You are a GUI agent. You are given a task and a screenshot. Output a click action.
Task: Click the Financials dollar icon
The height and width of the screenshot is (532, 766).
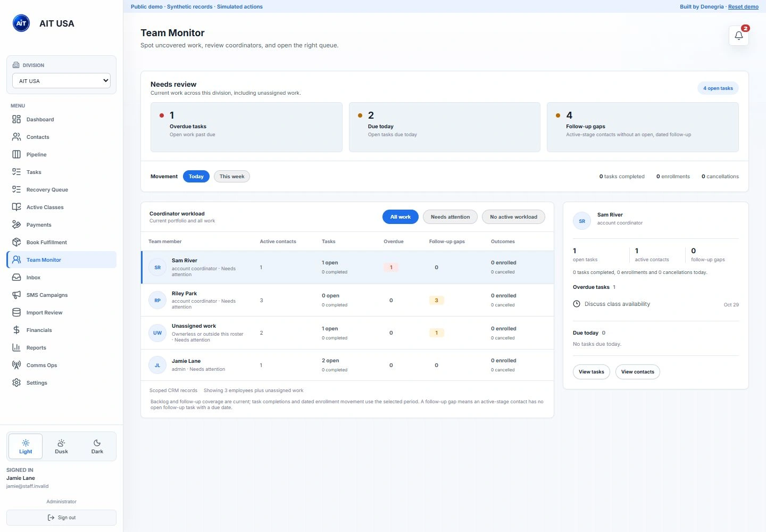coord(16,330)
